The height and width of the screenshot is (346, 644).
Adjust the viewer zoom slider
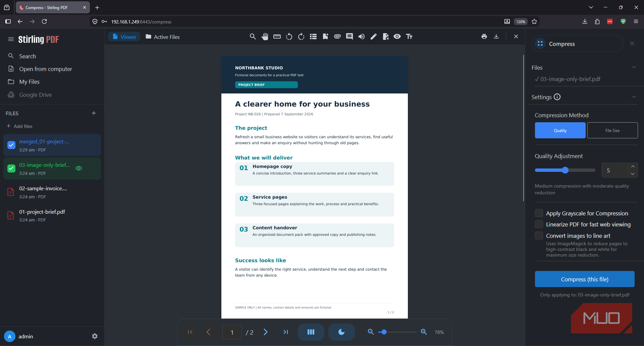(397, 332)
